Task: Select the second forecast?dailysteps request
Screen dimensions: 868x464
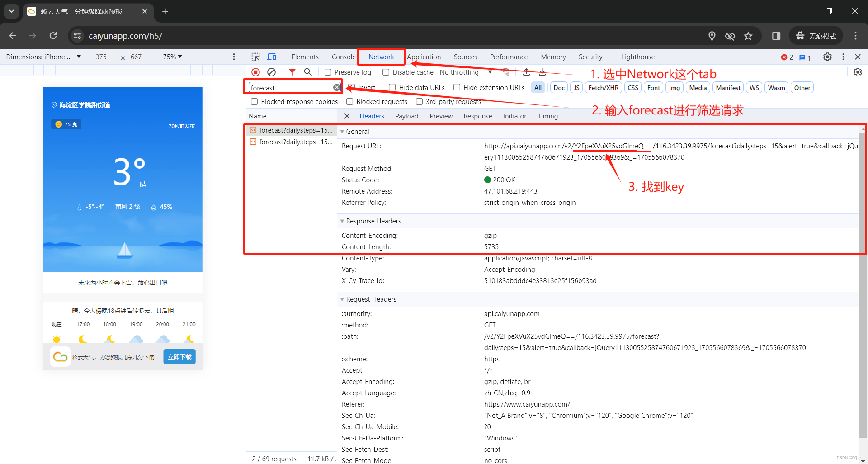Action: click(x=292, y=142)
